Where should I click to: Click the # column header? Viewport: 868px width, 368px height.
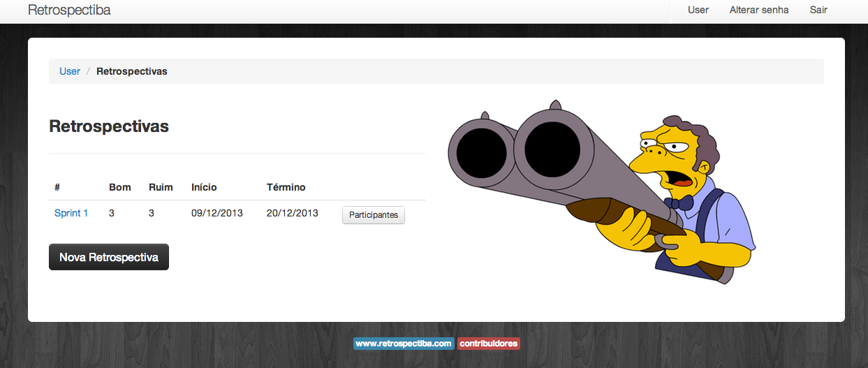57,187
